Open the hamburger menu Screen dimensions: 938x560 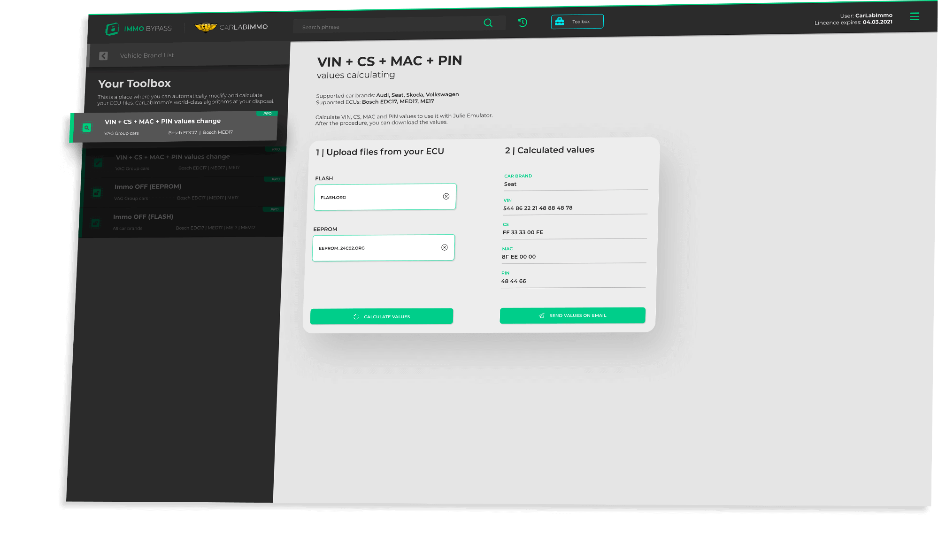[915, 16]
